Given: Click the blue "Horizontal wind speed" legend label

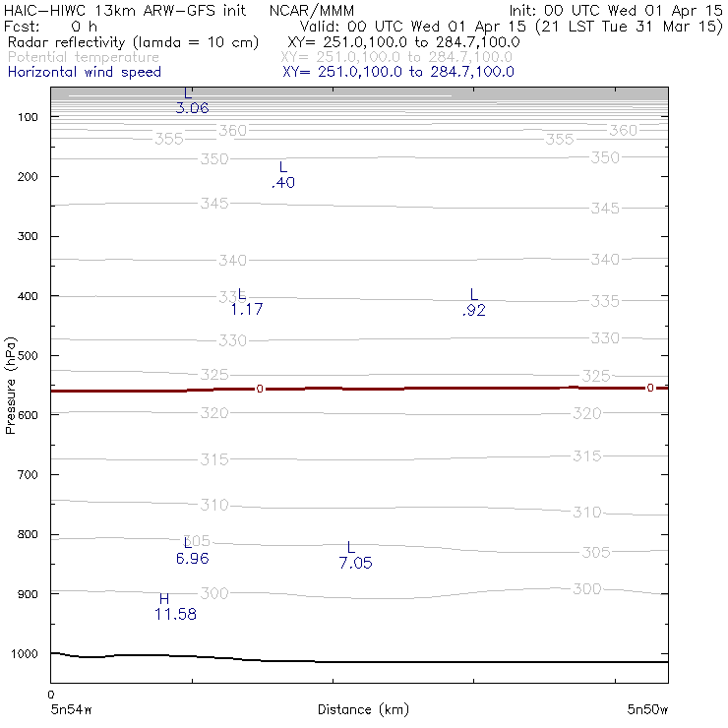Looking at the screenshot, I should tap(85, 72).
